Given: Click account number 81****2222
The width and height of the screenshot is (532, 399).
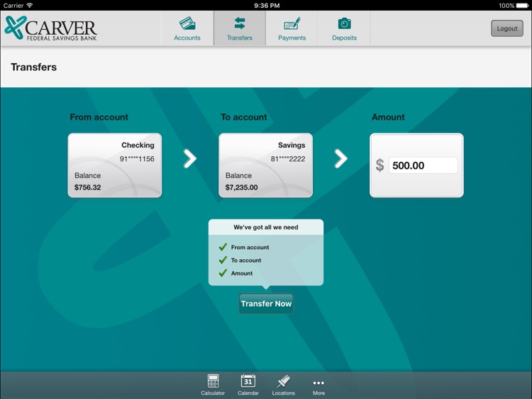Looking at the screenshot, I should 288,159.
